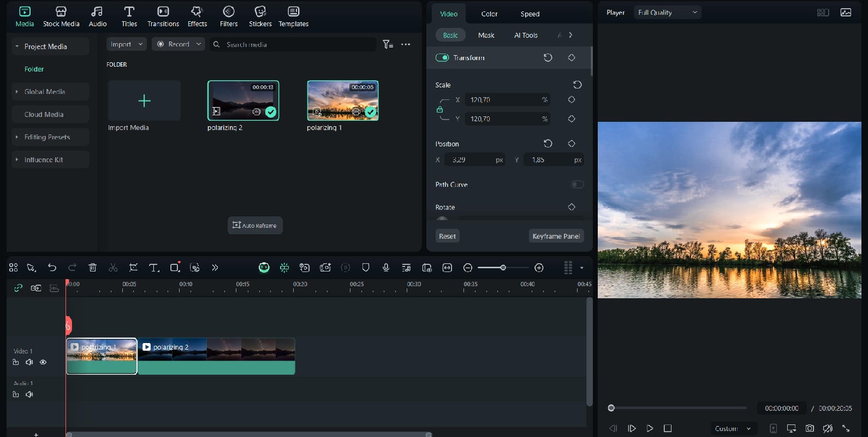This screenshot has height=437, width=868.
Task: Add a keyframe for Transform
Action: 572,57
